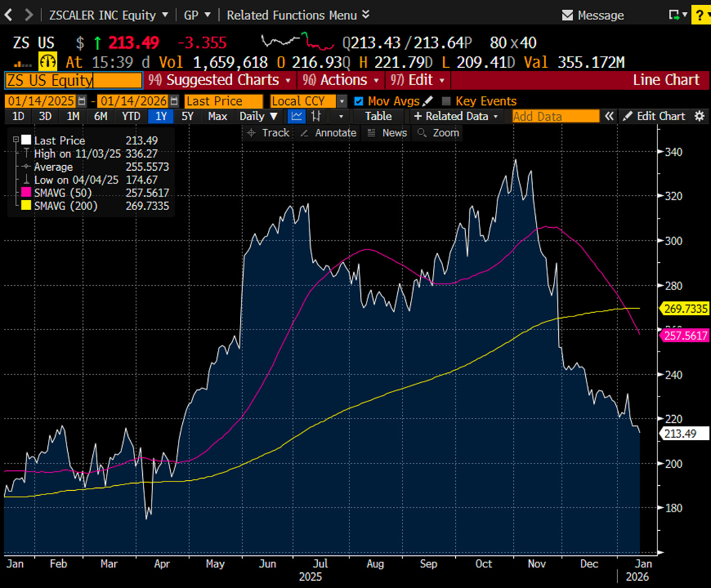Open the Daily frequency dropdown
This screenshot has width=711, height=588.
(x=258, y=116)
